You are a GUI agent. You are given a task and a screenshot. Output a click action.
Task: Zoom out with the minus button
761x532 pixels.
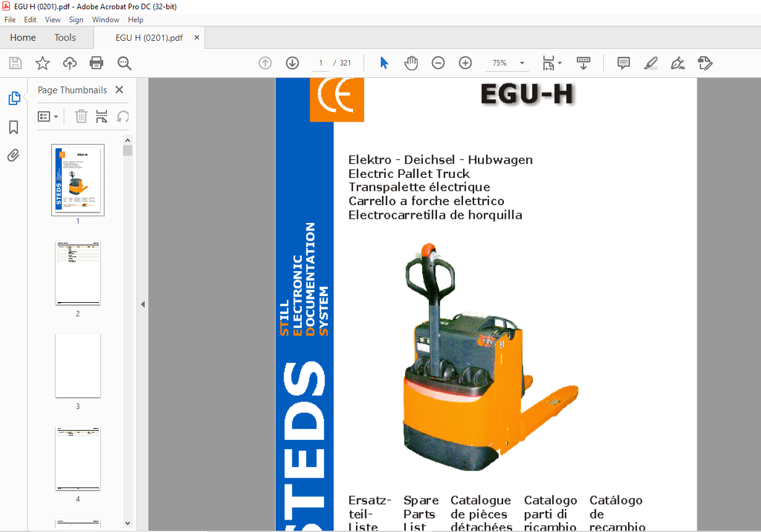(438, 63)
